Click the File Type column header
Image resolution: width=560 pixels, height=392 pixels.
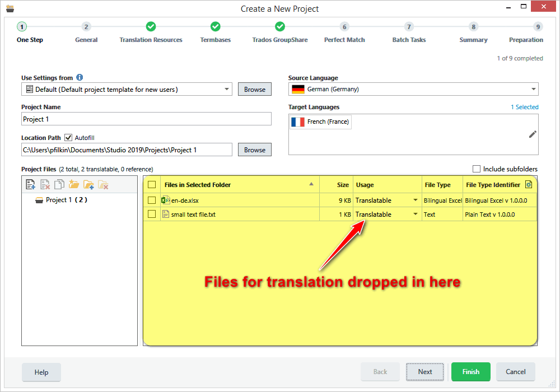click(442, 185)
